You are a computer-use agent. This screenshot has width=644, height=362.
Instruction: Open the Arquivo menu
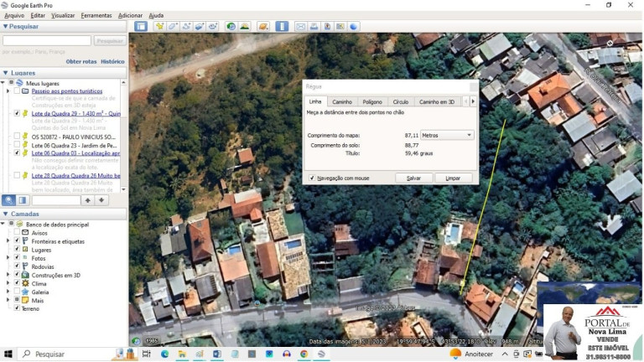(14, 15)
